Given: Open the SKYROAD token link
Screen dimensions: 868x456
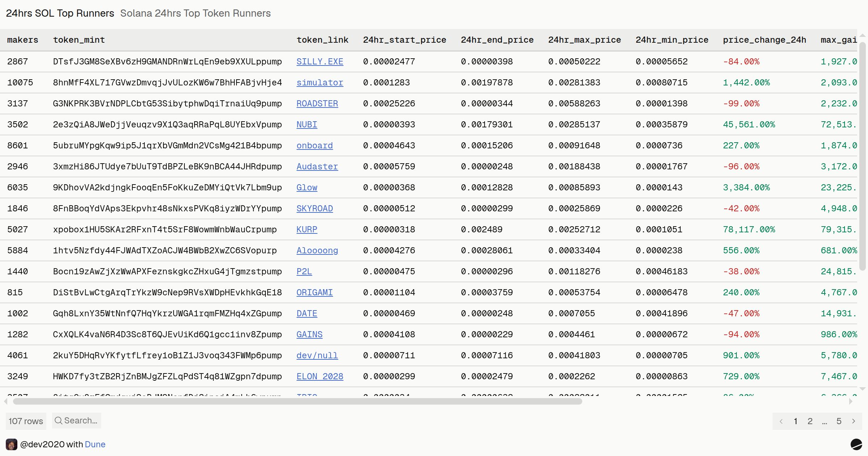Looking at the screenshot, I should pos(315,208).
